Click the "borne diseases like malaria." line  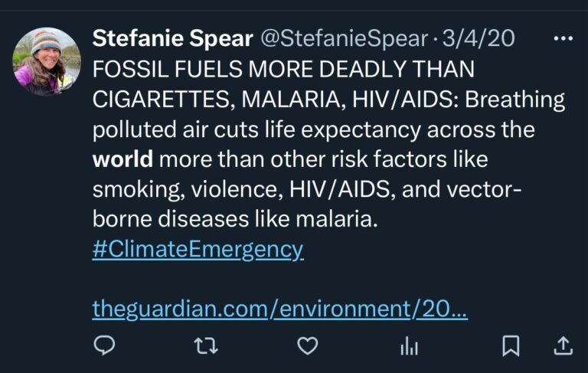(x=236, y=220)
